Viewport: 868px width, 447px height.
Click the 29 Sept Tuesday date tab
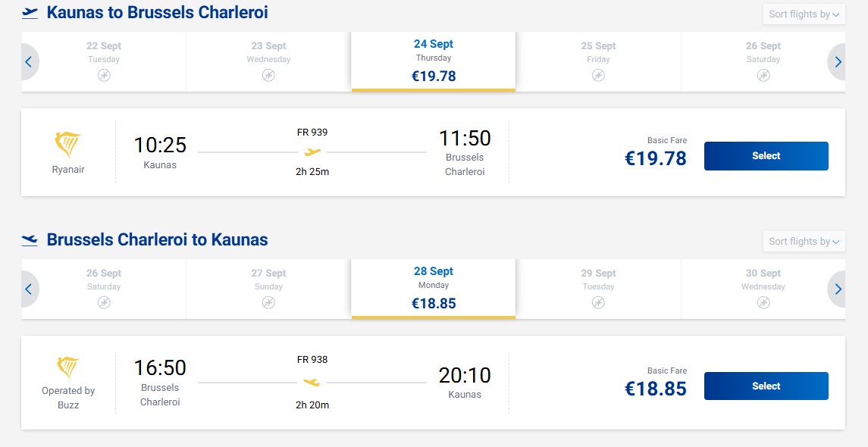tap(598, 289)
